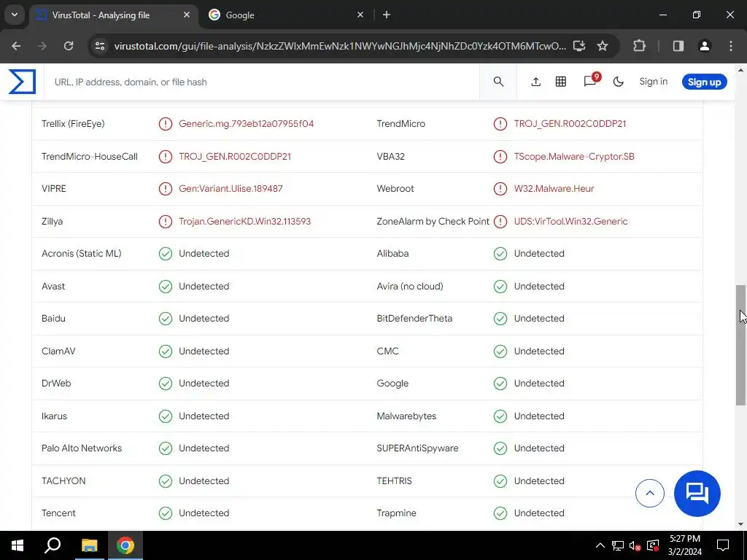The height and width of the screenshot is (560, 747).
Task: Click the green check icon for ClamAV
Action: 166,351
